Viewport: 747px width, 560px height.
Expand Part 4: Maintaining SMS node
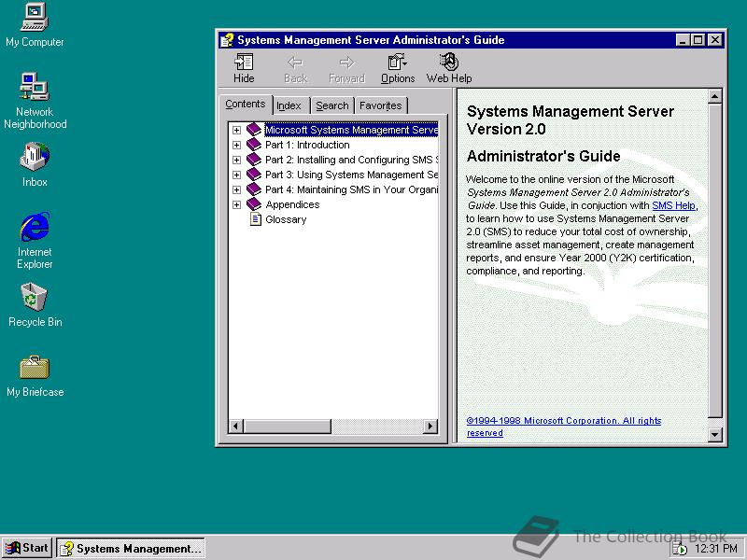[x=236, y=189]
